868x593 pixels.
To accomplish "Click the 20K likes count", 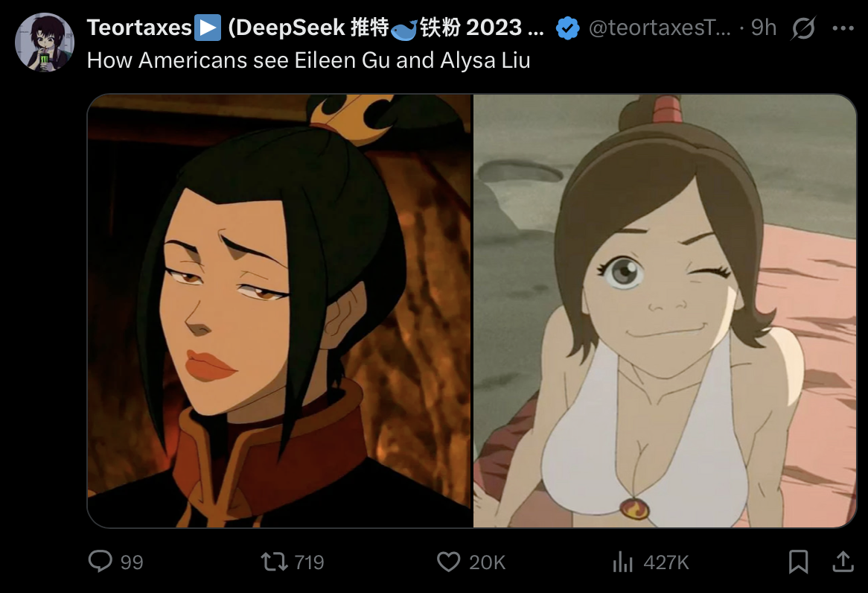I will pyautogui.click(x=487, y=562).
